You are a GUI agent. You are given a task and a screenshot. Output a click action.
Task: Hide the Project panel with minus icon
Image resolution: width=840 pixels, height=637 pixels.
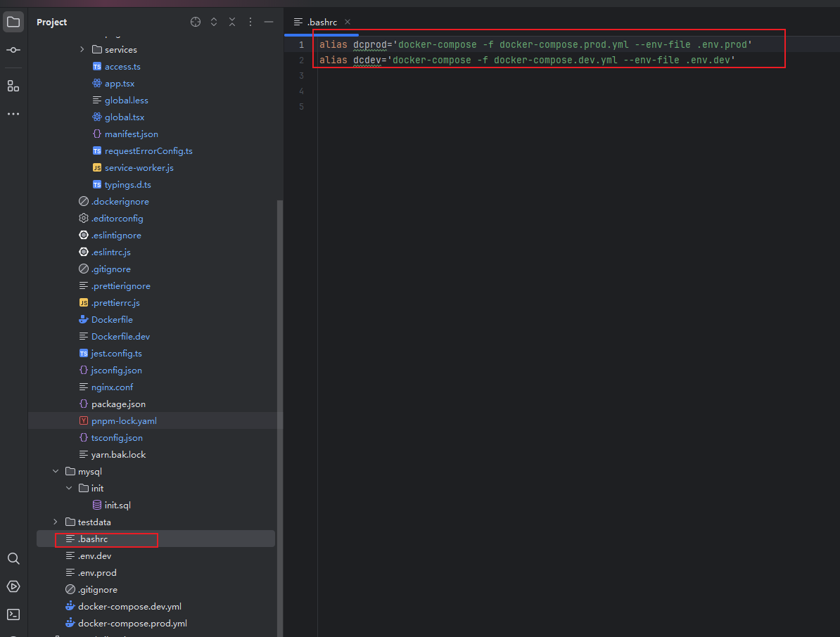point(269,22)
